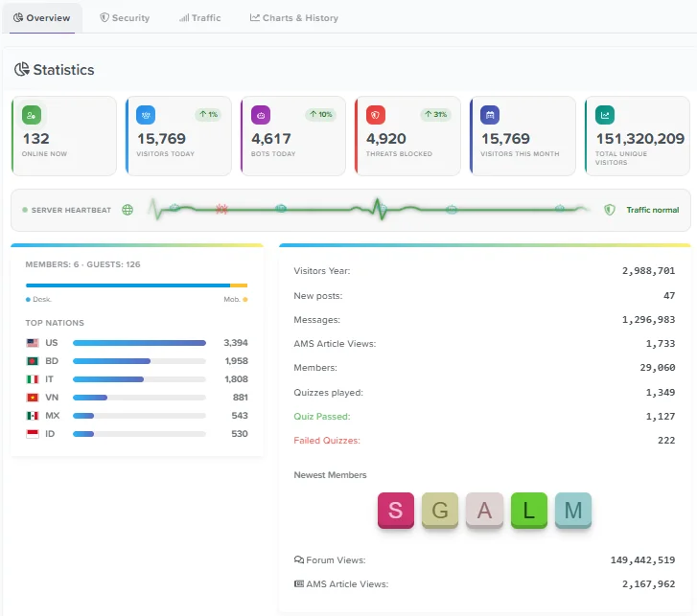Click the Italy flag icon
The width and height of the screenshot is (697, 616).
(x=33, y=379)
